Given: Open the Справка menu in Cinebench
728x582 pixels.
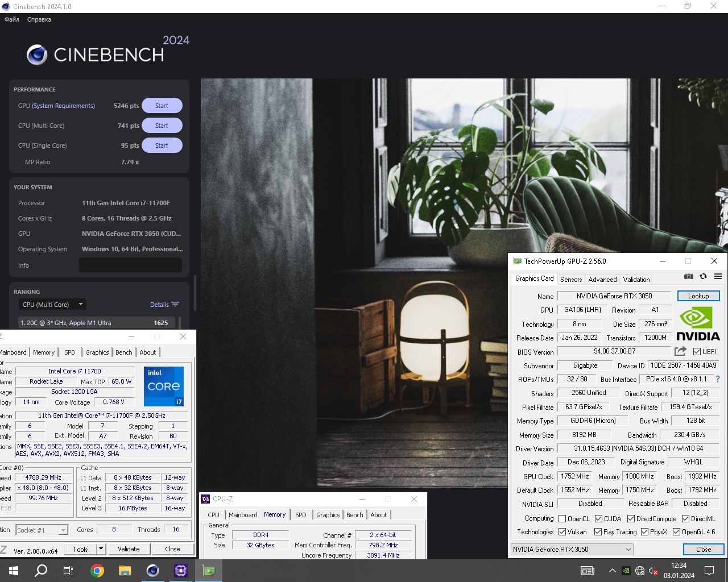Looking at the screenshot, I should pyautogui.click(x=39, y=19).
